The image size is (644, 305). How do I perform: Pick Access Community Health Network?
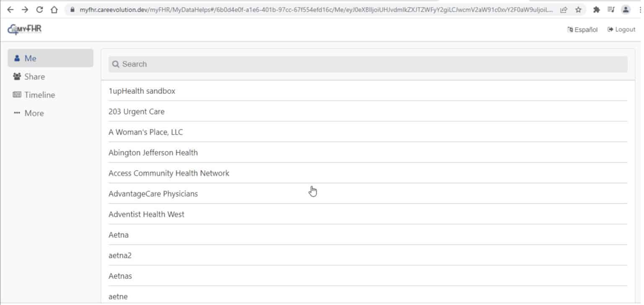point(368,173)
